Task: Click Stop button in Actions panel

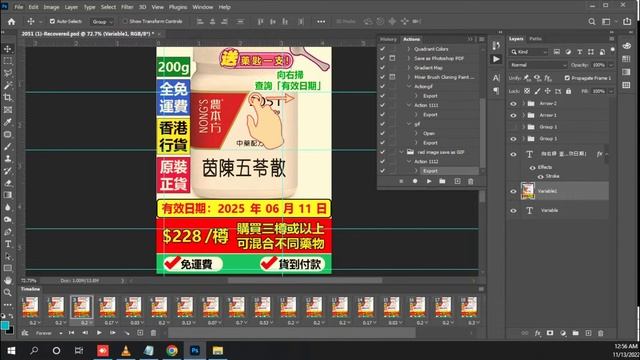Action: [x=401, y=181]
